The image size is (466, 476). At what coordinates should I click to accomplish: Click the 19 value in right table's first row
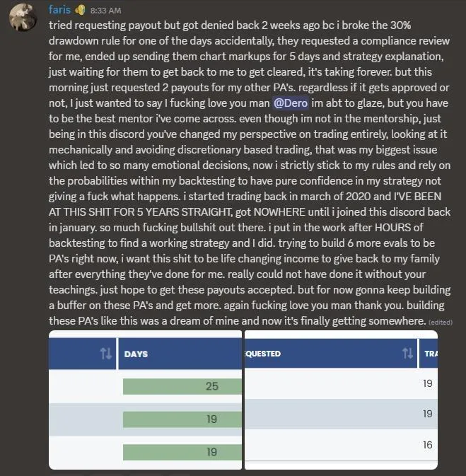coord(427,383)
